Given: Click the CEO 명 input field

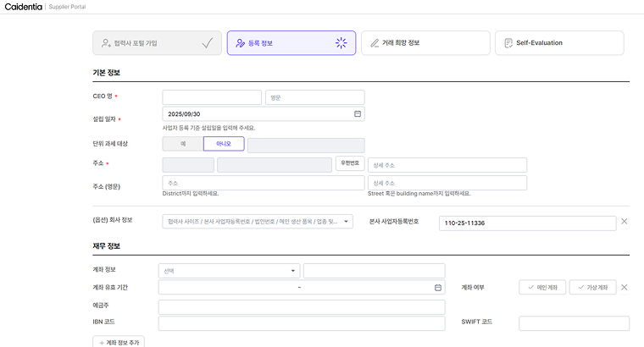Looking at the screenshot, I should [212, 97].
